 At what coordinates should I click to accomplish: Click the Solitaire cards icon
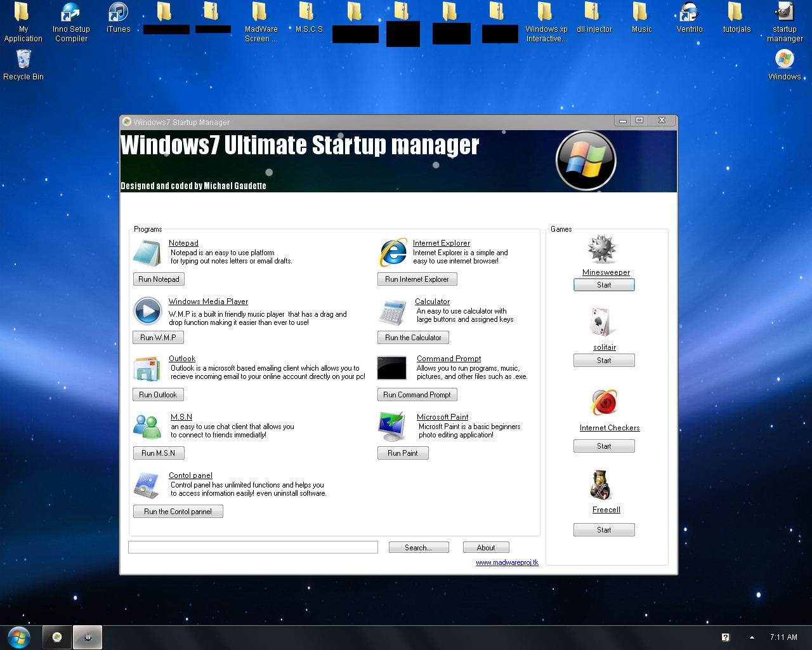(601, 322)
